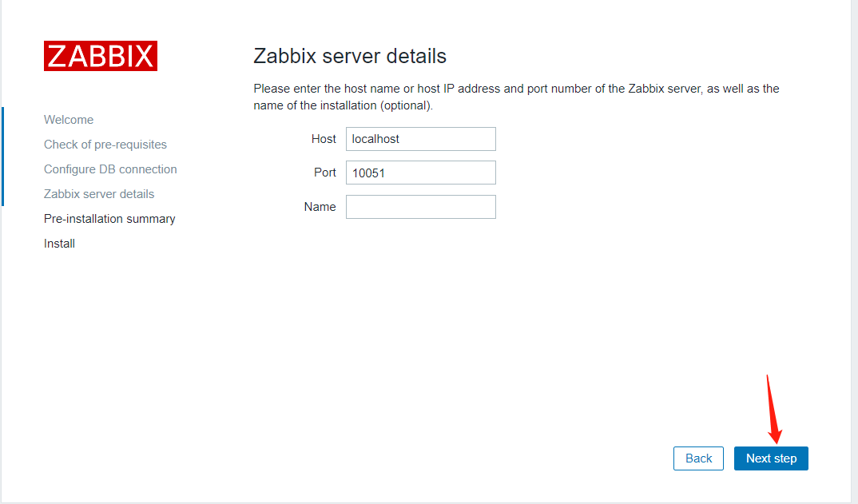The width and height of the screenshot is (858, 504).
Task: Click the Install step in the sidebar
Action: tap(59, 243)
